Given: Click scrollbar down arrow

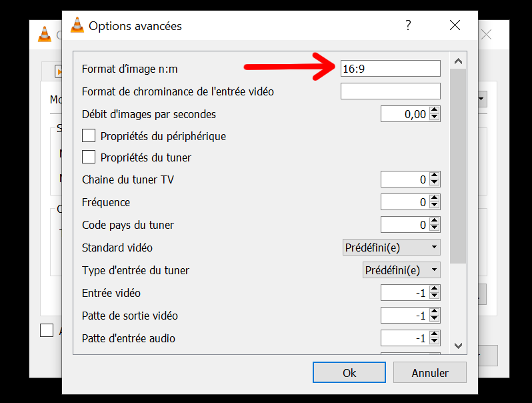Looking at the screenshot, I should (458, 346).
